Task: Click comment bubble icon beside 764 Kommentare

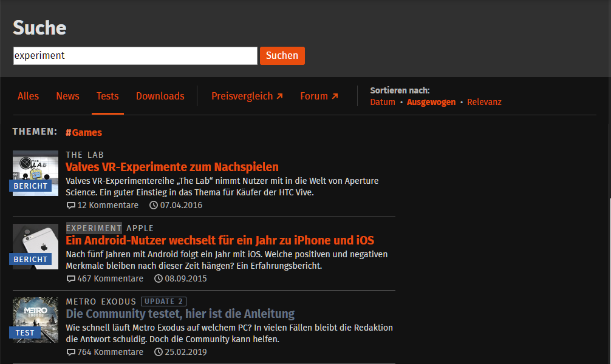Action: 70,352
